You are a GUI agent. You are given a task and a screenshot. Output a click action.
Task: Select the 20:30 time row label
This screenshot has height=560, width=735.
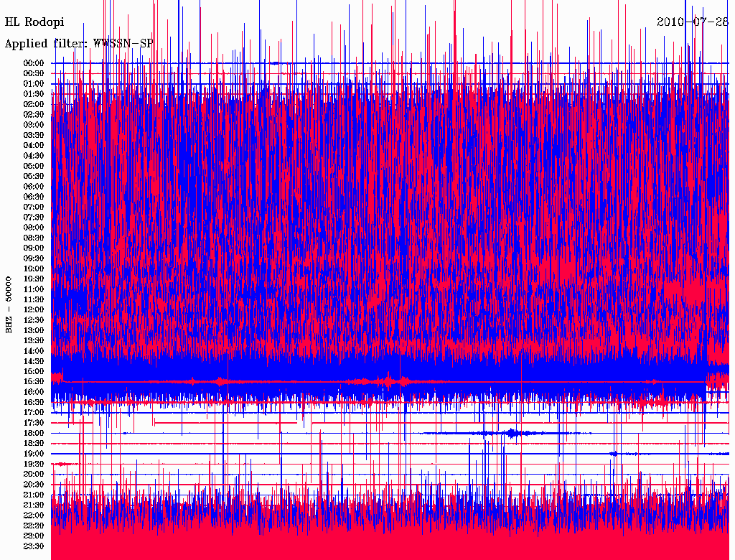click(x=34, y=485)
